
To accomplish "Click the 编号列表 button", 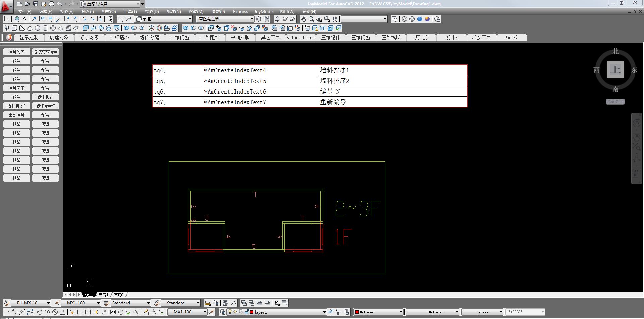I will coord(16,52).
